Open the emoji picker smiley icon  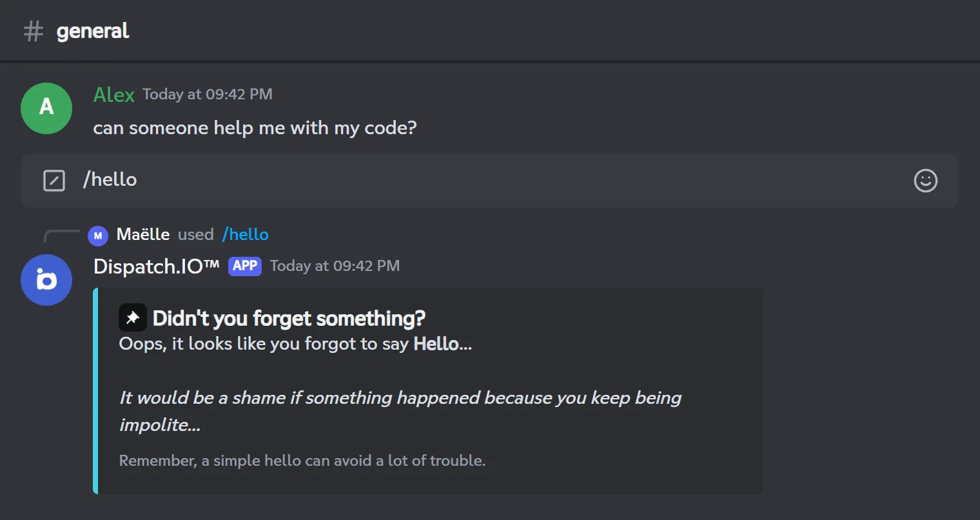(x=925, y=181)
